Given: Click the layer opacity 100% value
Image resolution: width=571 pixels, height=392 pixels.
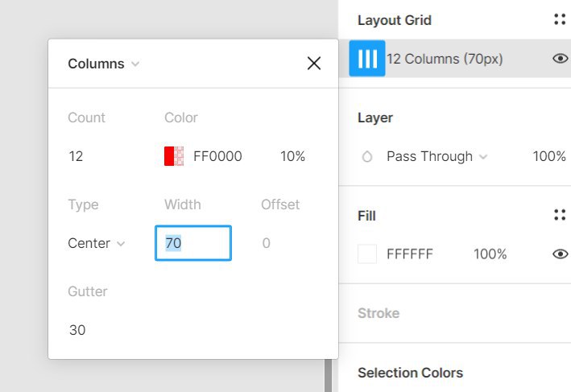Looking at the screenshot, I should (549, 156).
